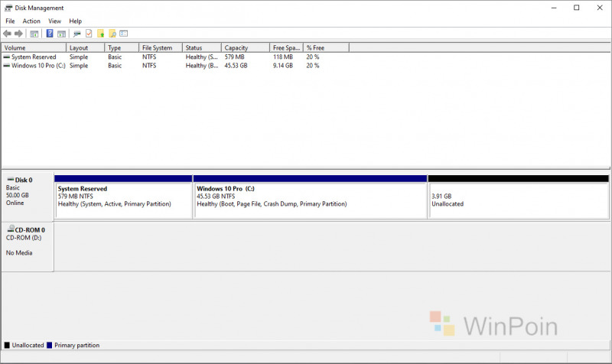
Task: Sort by Capacity column header
Action: pos(246,47)
